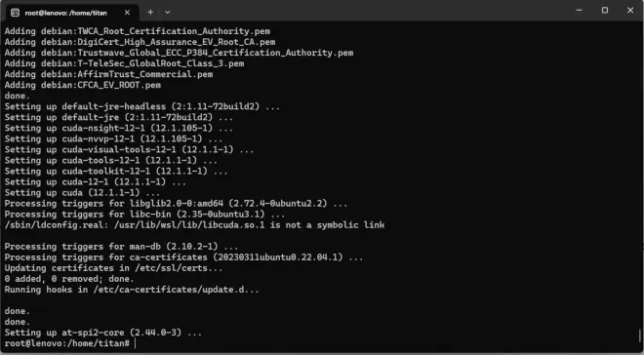Expand the new tab profile dropdown chevron

pos(167,13)
